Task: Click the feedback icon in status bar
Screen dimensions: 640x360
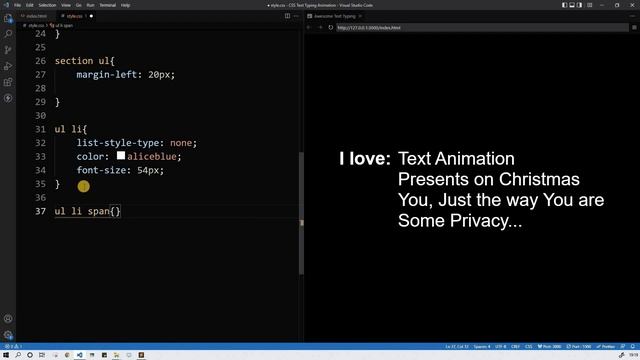Action: tap(623, 346)
